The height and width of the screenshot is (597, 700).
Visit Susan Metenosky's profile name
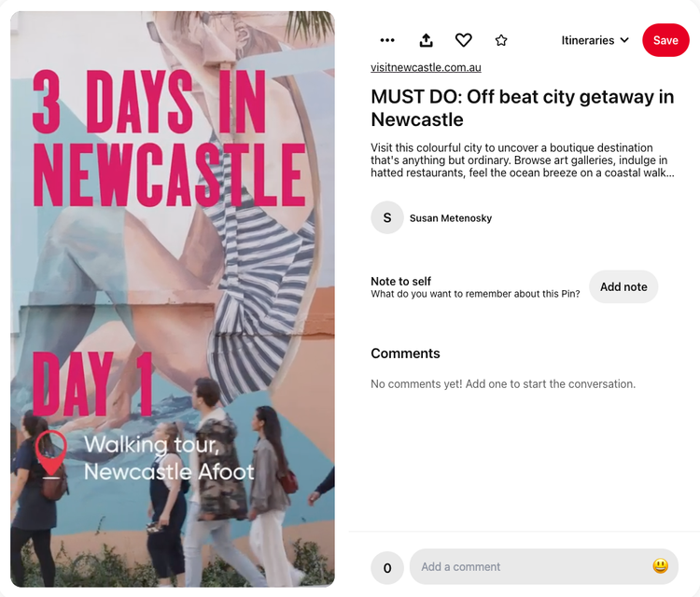tap(451, 218)
